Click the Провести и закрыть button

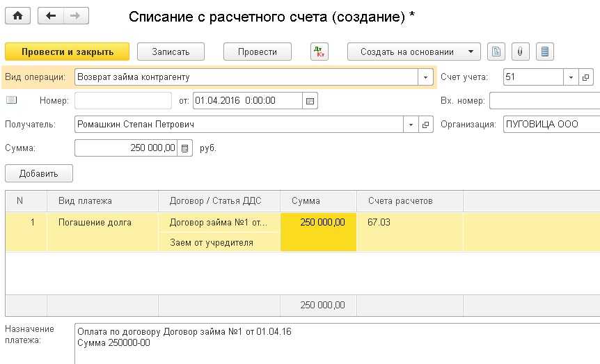point(68,52)
